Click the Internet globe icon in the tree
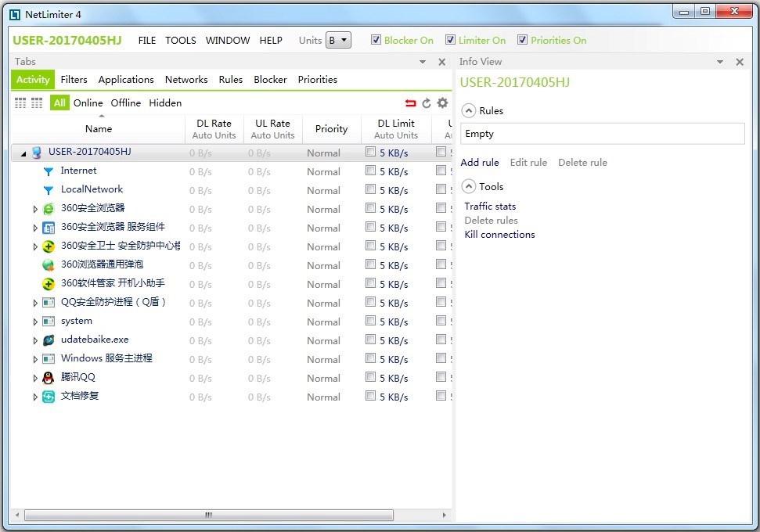 [49, 171]
